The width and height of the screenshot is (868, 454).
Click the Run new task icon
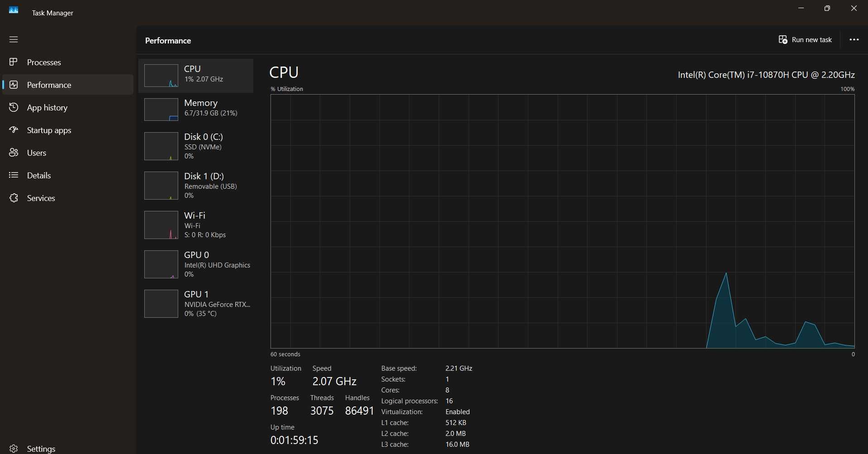(783, 40)
